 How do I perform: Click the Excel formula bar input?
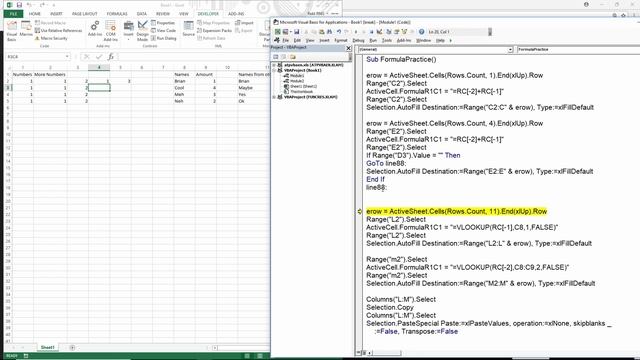[x=194, y=57]
